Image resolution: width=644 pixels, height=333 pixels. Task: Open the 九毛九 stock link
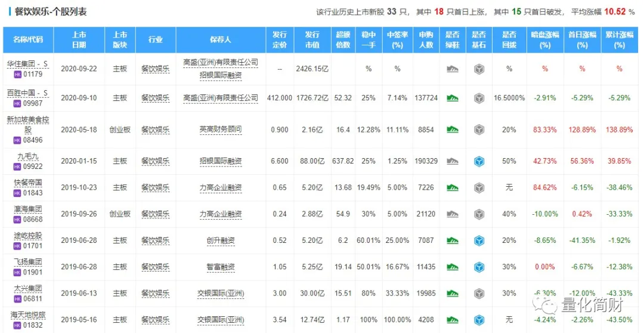[28, 156]
